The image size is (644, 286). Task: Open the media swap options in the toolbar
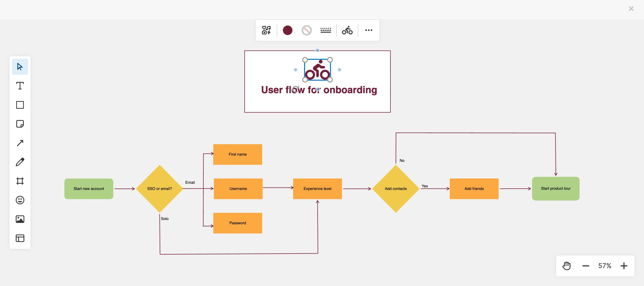(266, 30)
